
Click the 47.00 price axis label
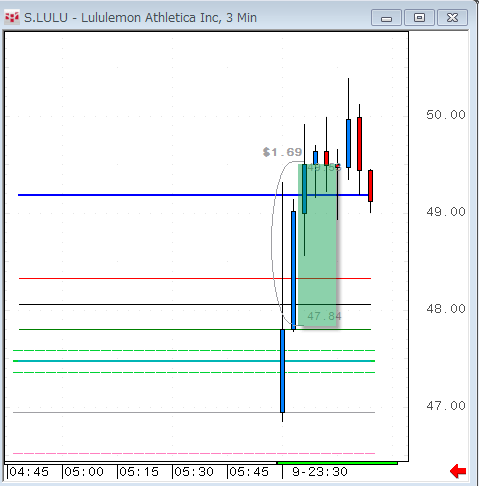(446, 406)
